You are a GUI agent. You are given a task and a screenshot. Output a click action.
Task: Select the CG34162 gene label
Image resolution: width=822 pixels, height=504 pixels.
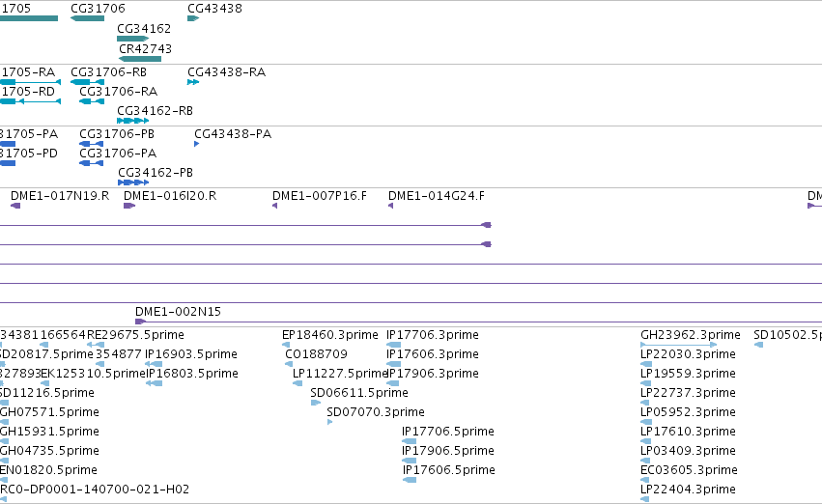point(144,28)
